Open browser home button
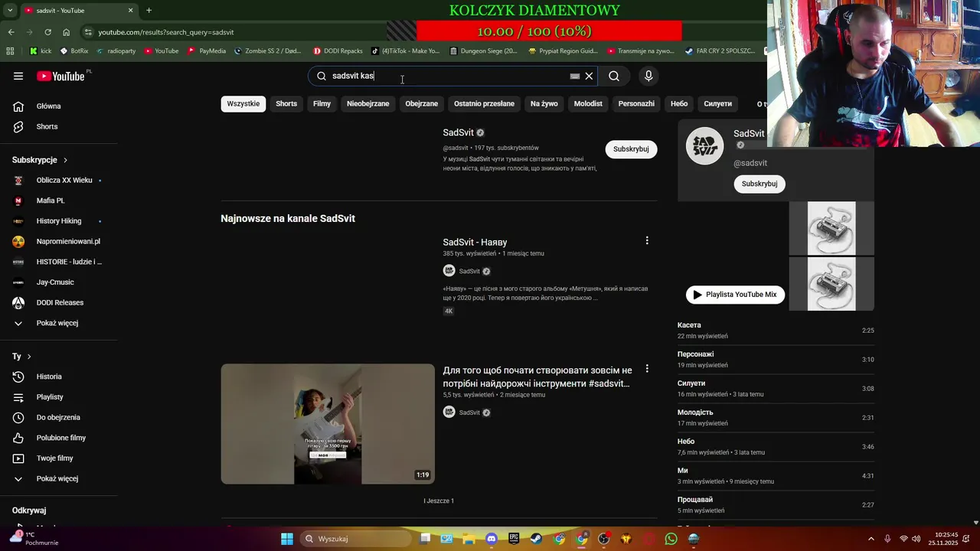The width and height of the screenshot is (980, 551). [x=66, y=32]
